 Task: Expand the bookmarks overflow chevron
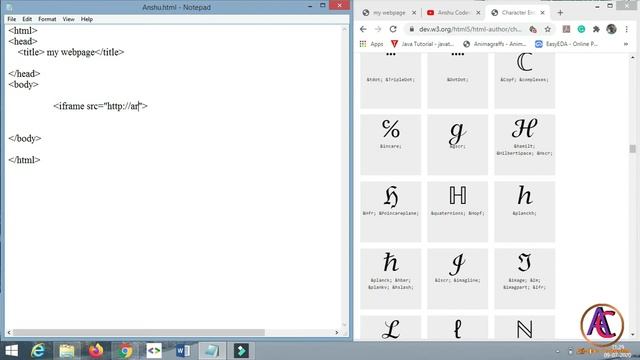(626, 44)
